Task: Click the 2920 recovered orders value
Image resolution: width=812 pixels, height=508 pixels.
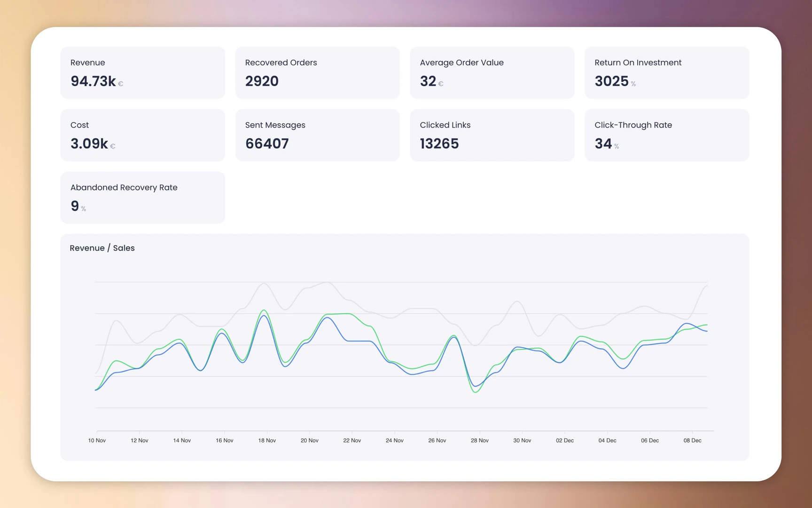Action: coord(261,81)
